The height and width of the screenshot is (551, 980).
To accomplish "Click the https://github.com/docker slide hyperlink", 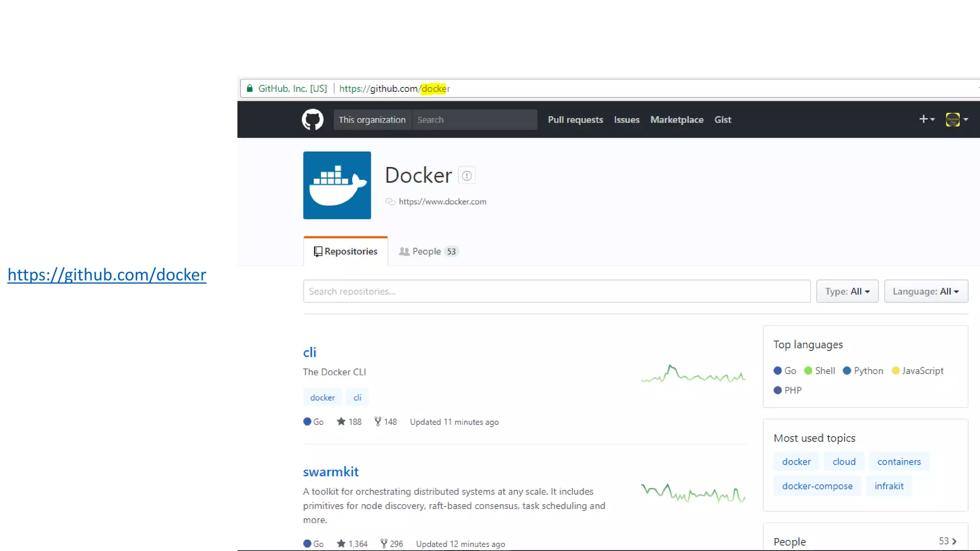I will click(107, 275).
